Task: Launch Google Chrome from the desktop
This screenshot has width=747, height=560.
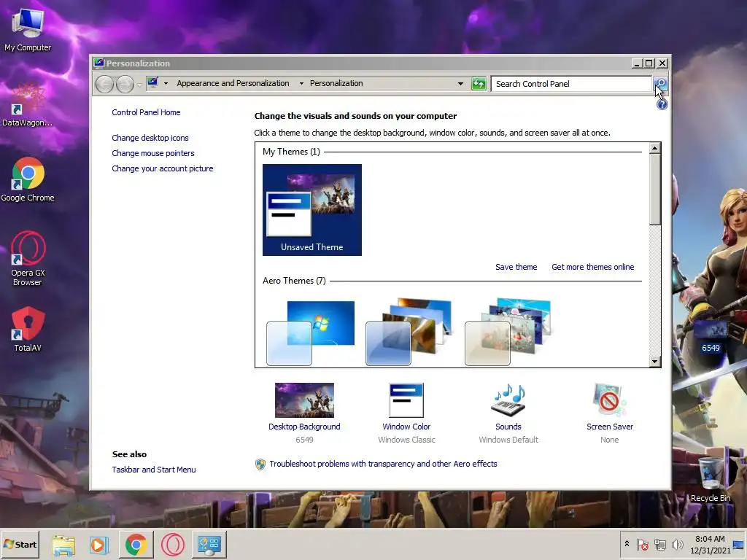Action: pyautogui.click(x=28, y=179)
